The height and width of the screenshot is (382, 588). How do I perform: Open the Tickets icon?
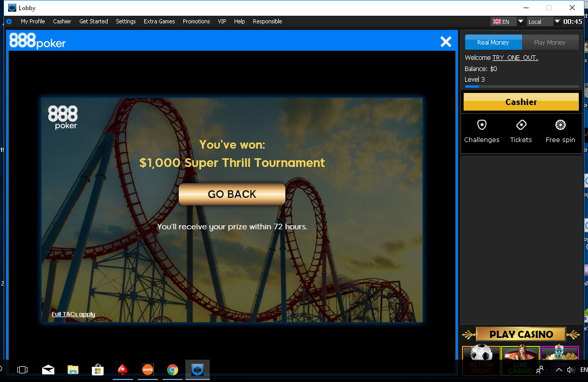(x=521, y=125)
